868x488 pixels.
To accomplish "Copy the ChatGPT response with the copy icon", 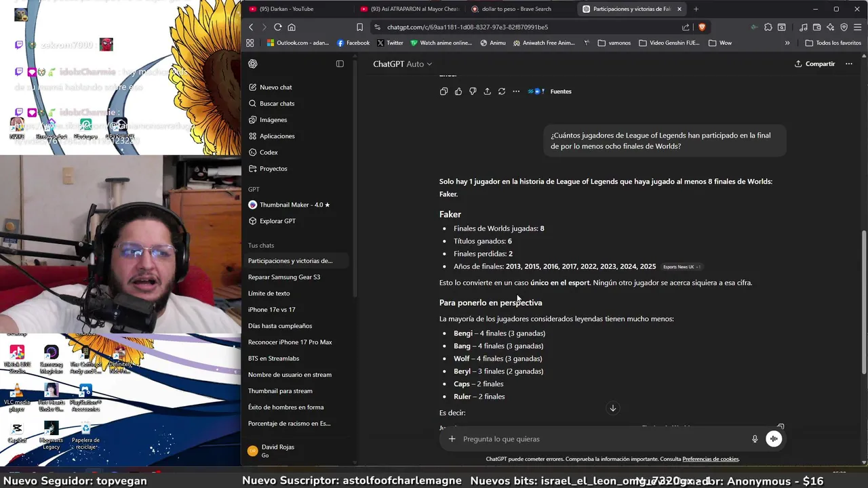I will pyautogui.click(x=443, y=91).
